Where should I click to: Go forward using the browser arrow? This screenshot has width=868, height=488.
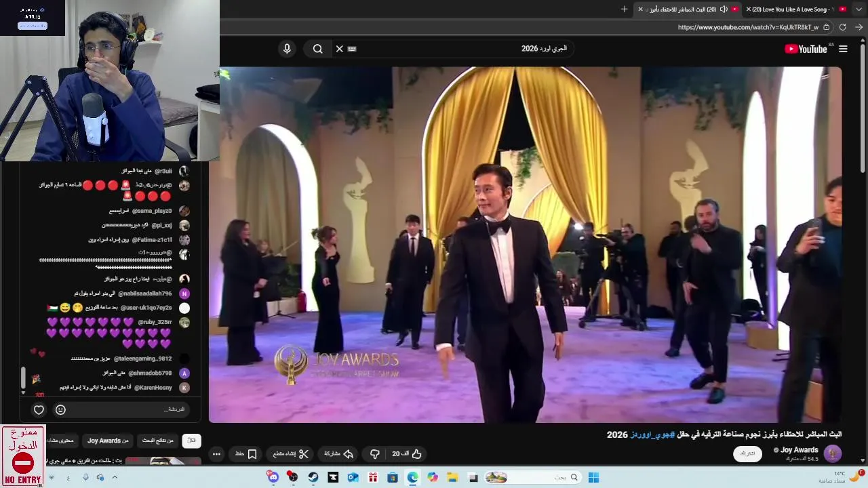859,27
